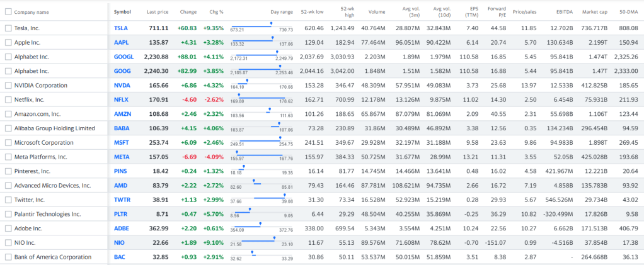Click the Volume column header
This screenshot has height=265, width=644.
pyautogui.click(x=376, y=12)
